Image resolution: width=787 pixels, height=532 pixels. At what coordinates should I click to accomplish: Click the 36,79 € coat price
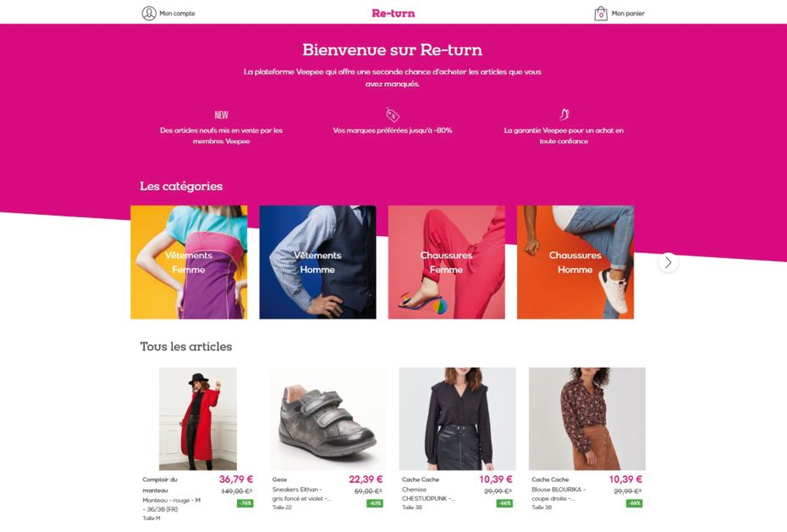pos(236,480)
